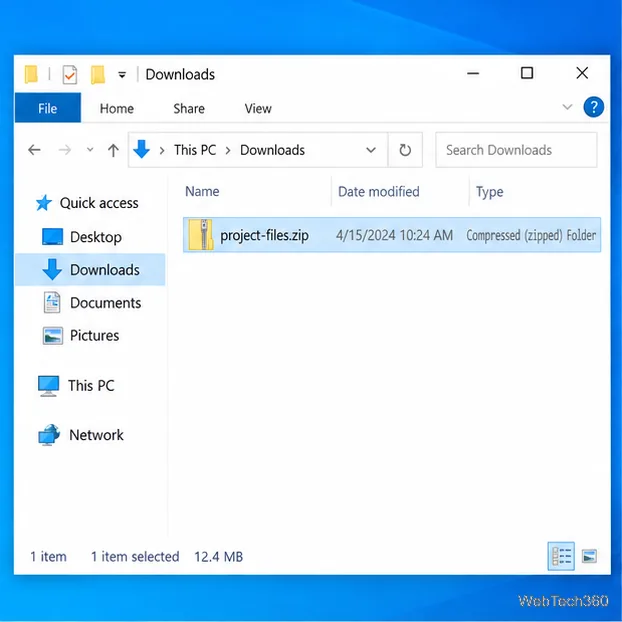Click the date 4/15/2024 10:24 AM cell
Screen dimensions: 622x622
(x=394, y=235)
